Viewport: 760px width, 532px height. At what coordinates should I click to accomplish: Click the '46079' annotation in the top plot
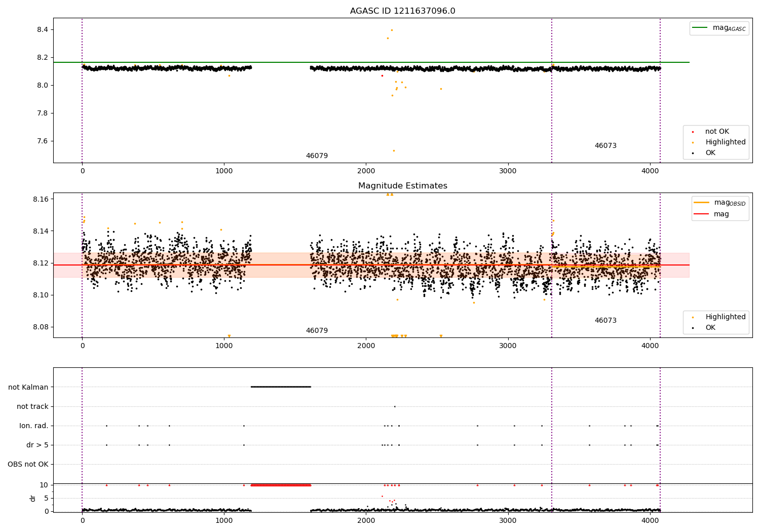(317, 156)
